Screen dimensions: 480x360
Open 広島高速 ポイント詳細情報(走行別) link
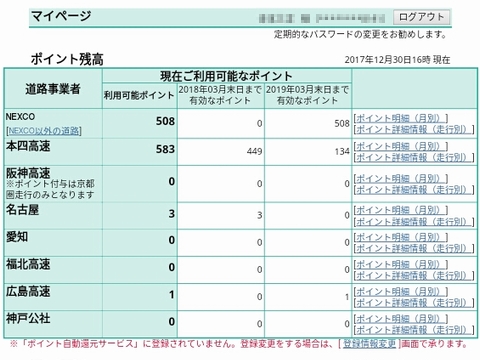click(x=414, y=303)
